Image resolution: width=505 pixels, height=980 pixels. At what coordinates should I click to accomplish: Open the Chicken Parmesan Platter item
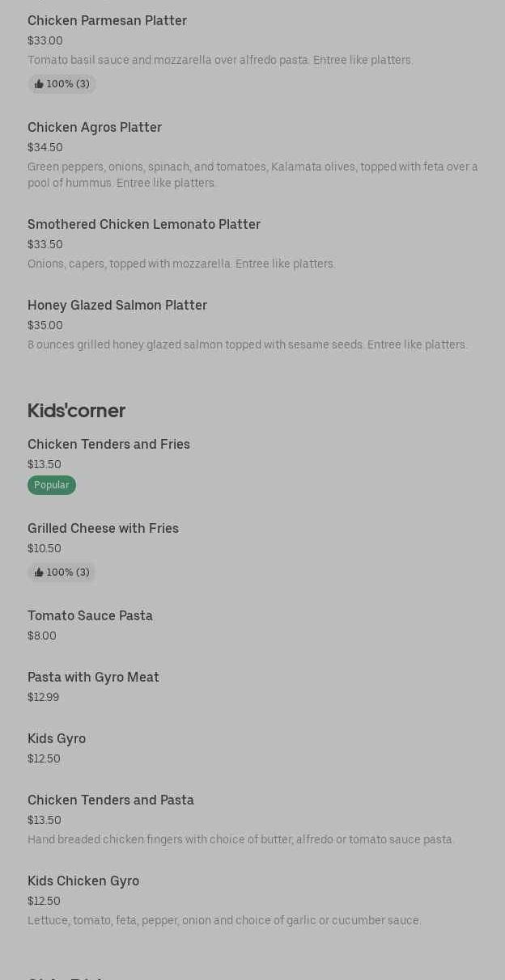click(x=107, y=21)
